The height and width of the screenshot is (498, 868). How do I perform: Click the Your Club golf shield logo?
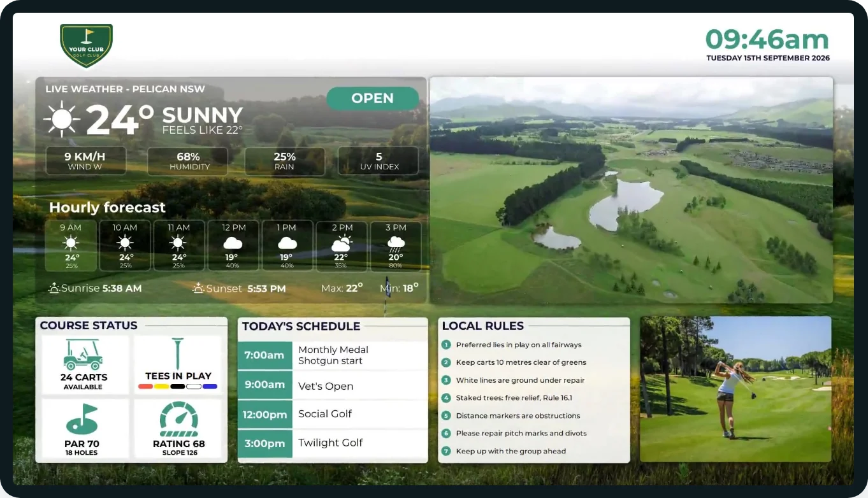pos(86,46)
